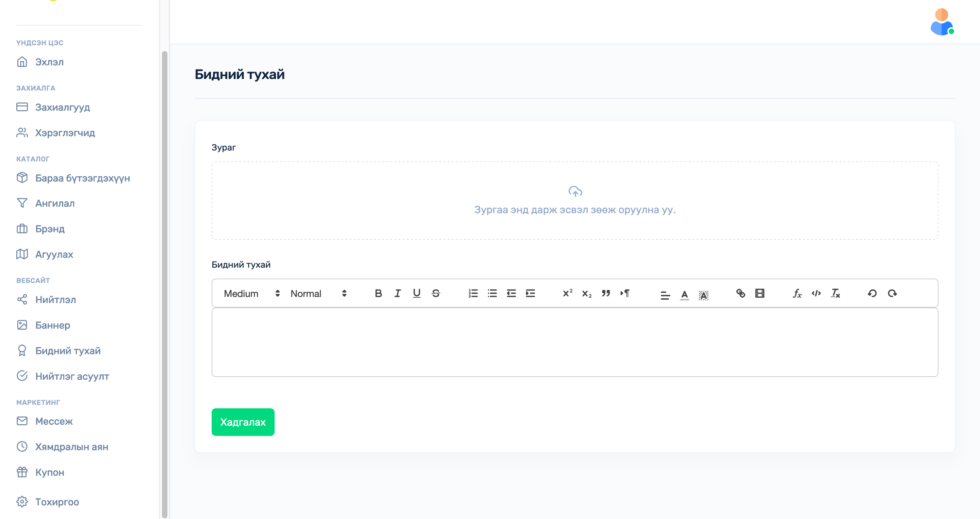
Task: Click the blockquote icon
Action: pos(606,293)
